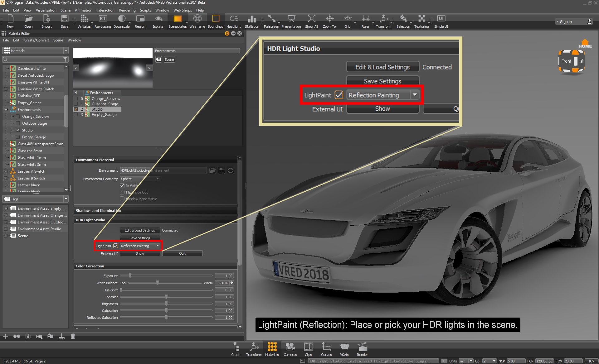Open the Graph module in bottom bar

(236, 349)
